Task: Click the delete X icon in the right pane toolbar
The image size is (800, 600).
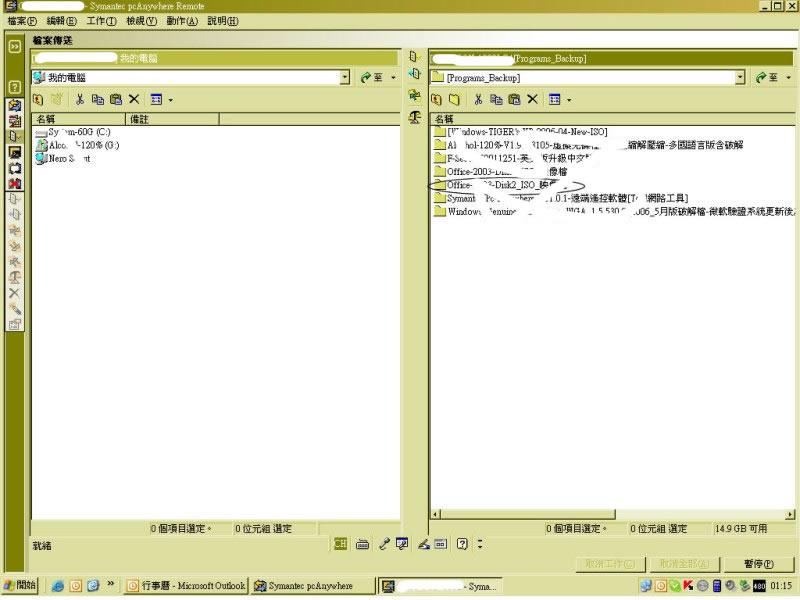Action: point(533,99)
